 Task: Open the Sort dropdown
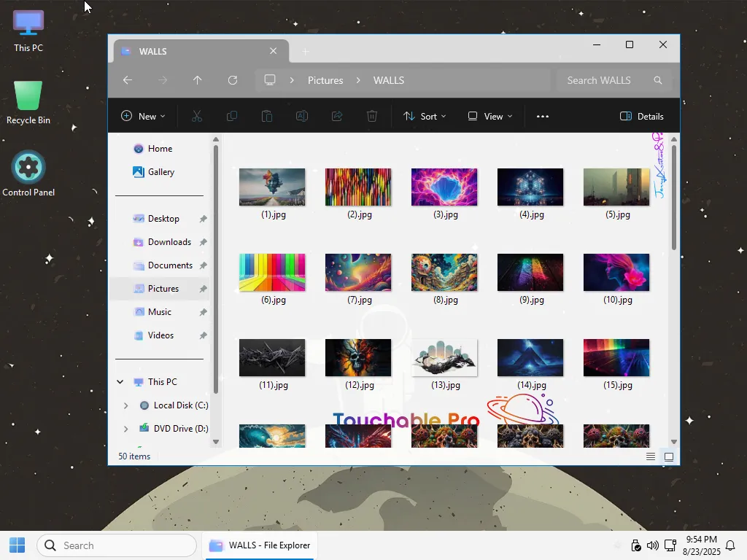[425, 116]
